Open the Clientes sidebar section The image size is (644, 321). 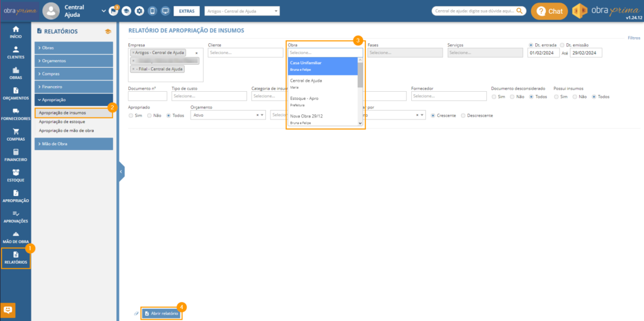(x=16, y=53)
